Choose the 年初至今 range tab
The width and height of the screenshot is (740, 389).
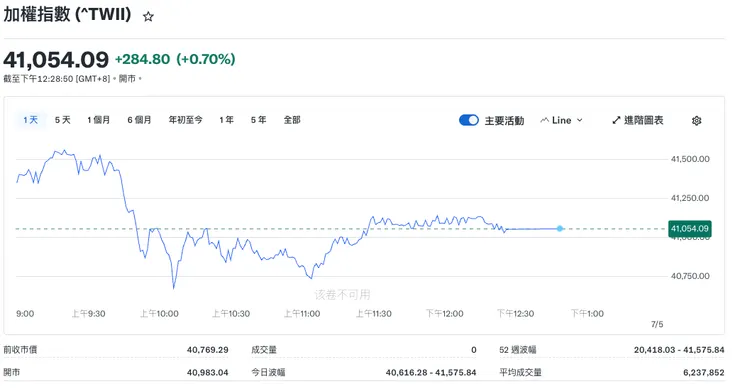pos(185,120)
